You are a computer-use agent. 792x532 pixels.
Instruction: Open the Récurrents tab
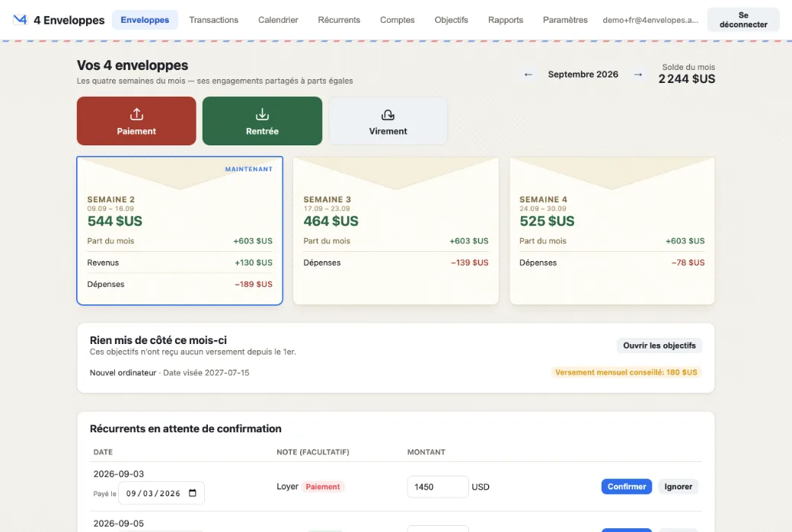pyautogui.click(x=339, y=20)
